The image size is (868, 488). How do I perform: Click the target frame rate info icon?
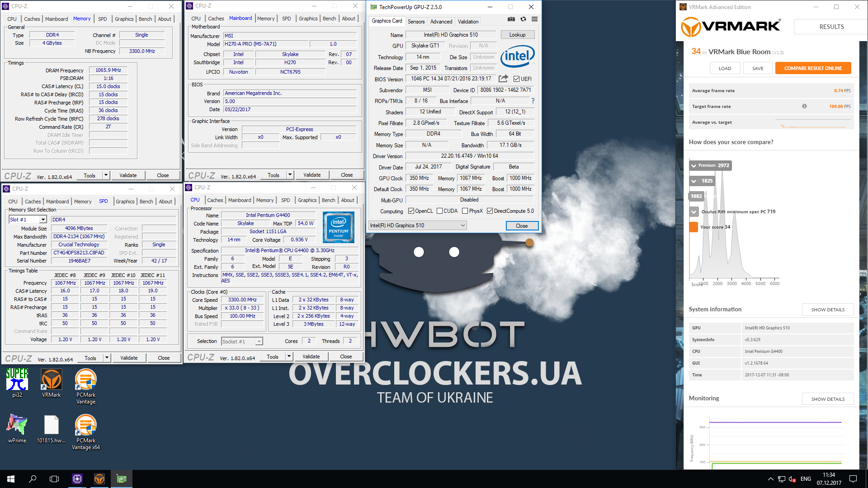[804, 107]
